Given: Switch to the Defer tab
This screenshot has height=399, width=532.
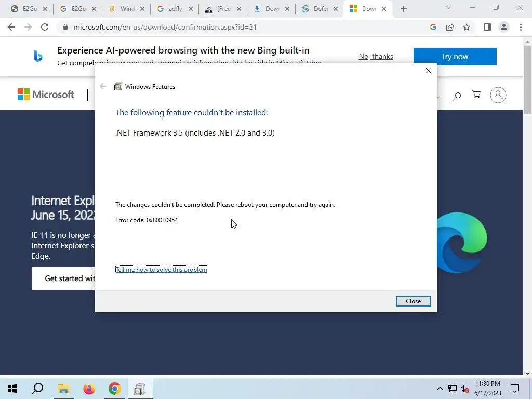Looking at the screenshot, I should [x=316, y=9].
